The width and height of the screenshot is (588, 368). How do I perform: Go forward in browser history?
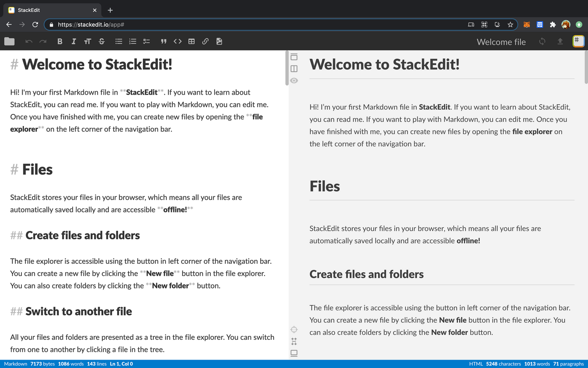[22, 24]
